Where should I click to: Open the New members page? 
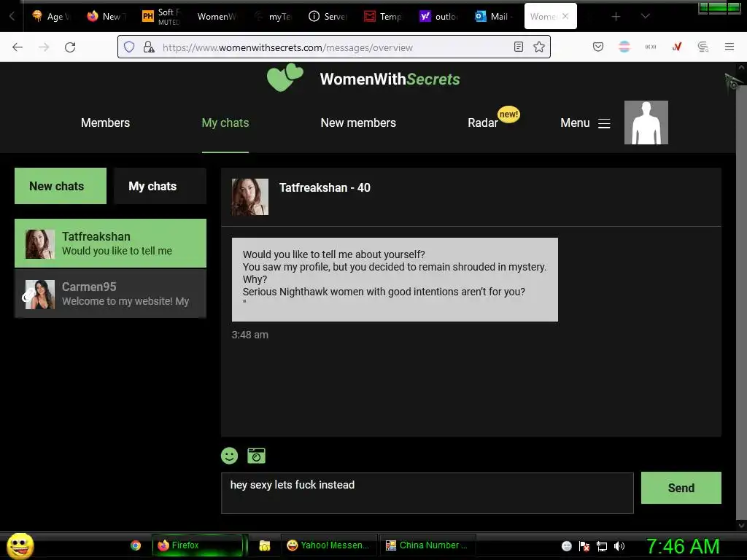point(358,122)
